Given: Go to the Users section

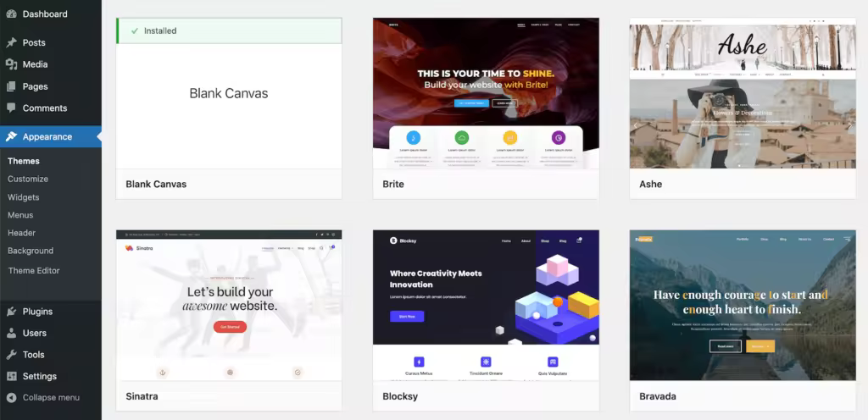Looking at the screenshot, I should click(51, 333).
